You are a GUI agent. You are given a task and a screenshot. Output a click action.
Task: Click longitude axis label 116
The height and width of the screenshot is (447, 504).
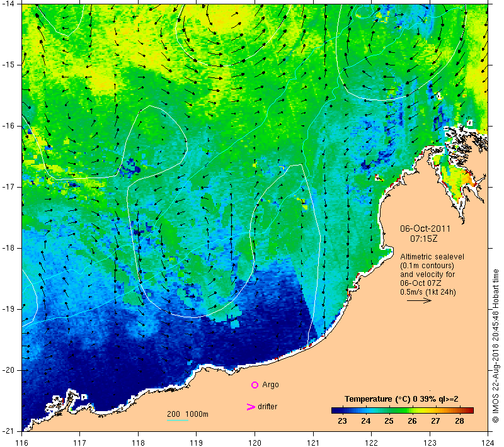pyautogui.click(x=22, y=443)
